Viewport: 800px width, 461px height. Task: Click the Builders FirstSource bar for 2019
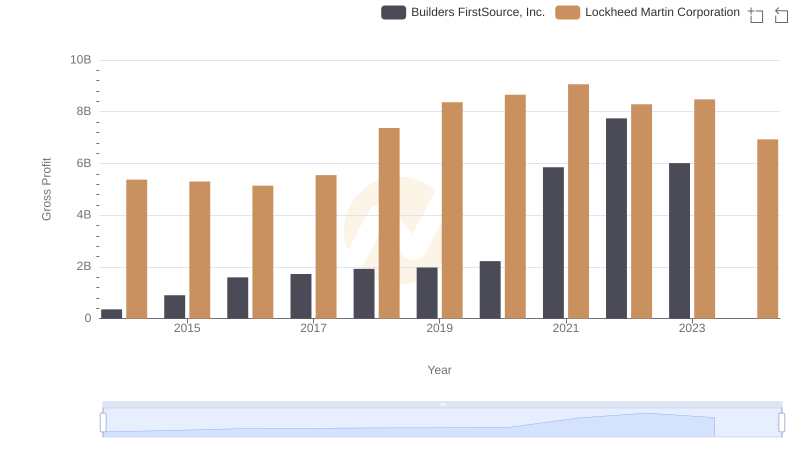427,293
